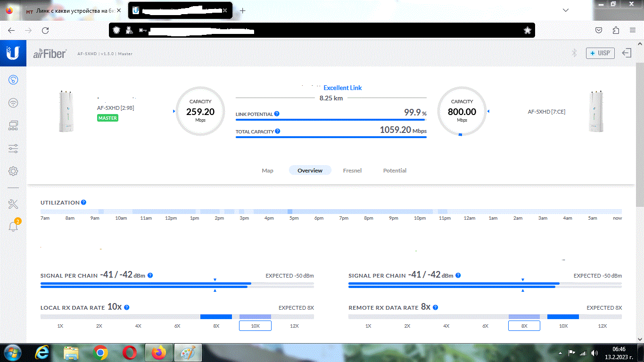Open the Potential tab
The image size is (644, 362).
[395, 171]
